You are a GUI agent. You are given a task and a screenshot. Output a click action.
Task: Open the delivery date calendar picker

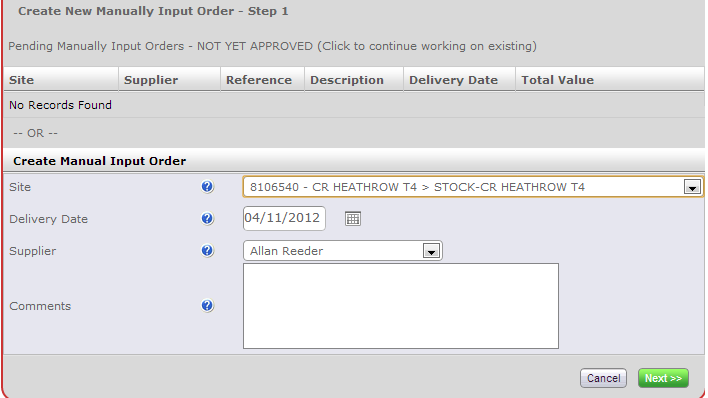(x=353, y=219)
